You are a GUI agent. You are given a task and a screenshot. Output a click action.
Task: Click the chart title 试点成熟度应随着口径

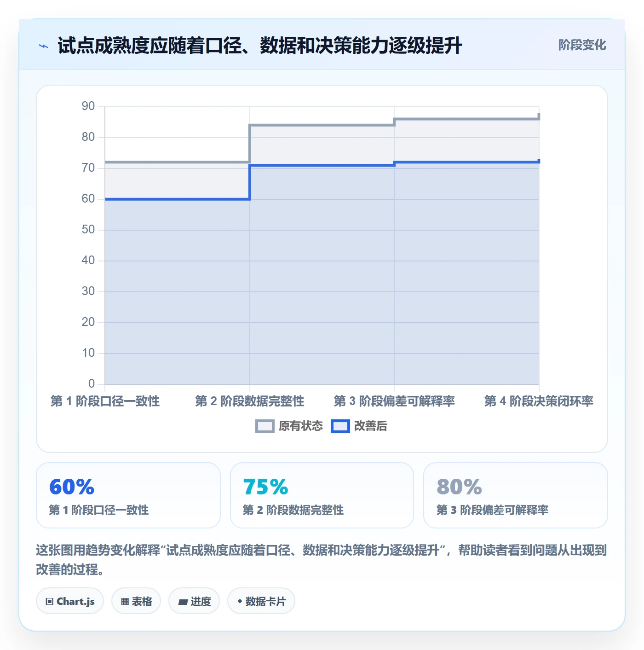tap(260, 46)
